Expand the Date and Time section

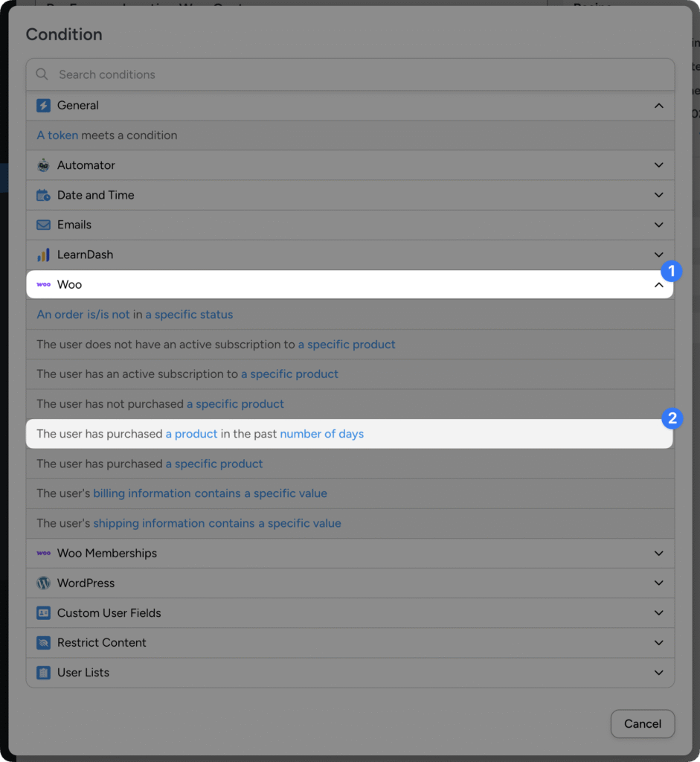(658, 195)
